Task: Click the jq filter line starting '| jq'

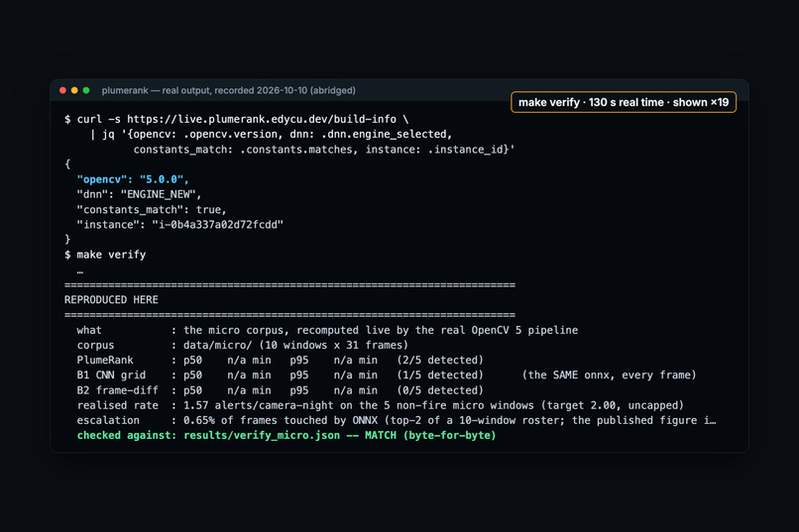Action: (271, 135)
